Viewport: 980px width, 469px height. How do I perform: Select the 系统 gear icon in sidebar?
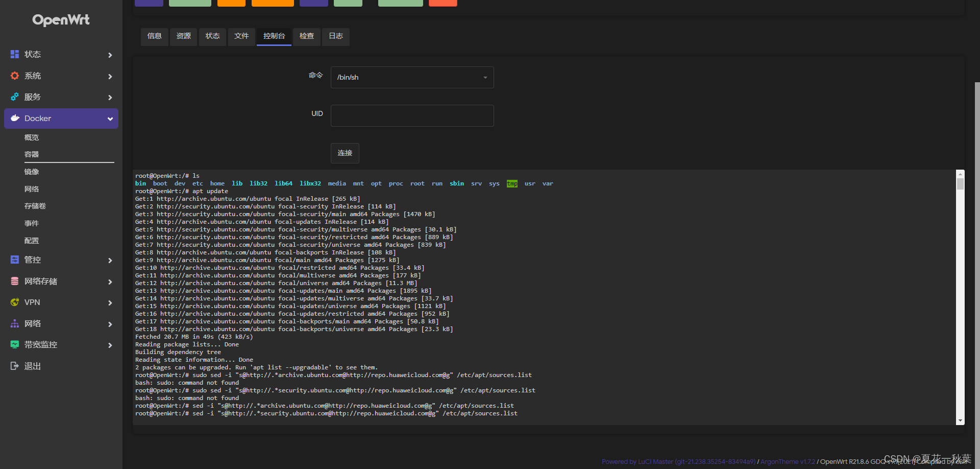(14, 76)
